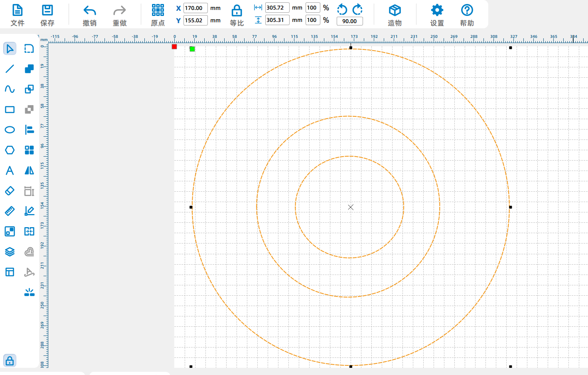
Task: Click the 保存 save button
Action: [47, 15]
